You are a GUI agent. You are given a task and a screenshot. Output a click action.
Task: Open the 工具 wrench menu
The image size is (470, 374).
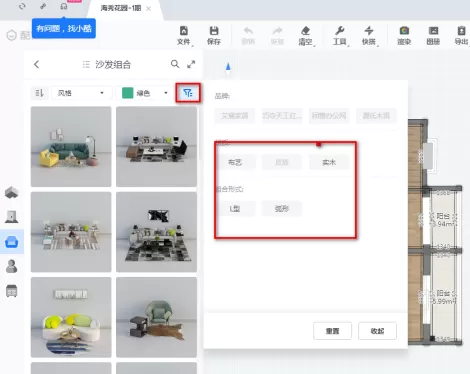point(340,36)
